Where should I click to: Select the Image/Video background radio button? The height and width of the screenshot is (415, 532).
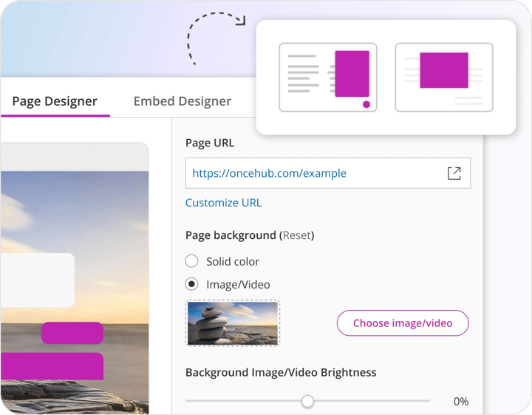coord(192,284)
